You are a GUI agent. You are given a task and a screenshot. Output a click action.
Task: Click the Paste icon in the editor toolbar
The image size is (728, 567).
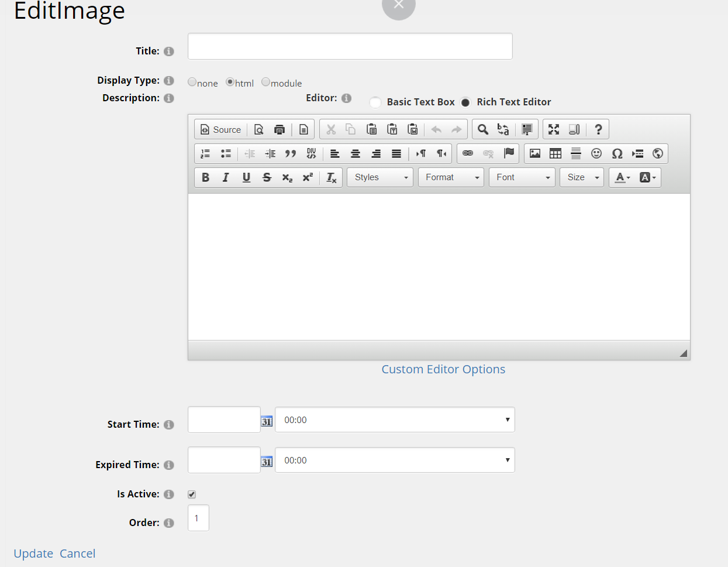(371, 129)
